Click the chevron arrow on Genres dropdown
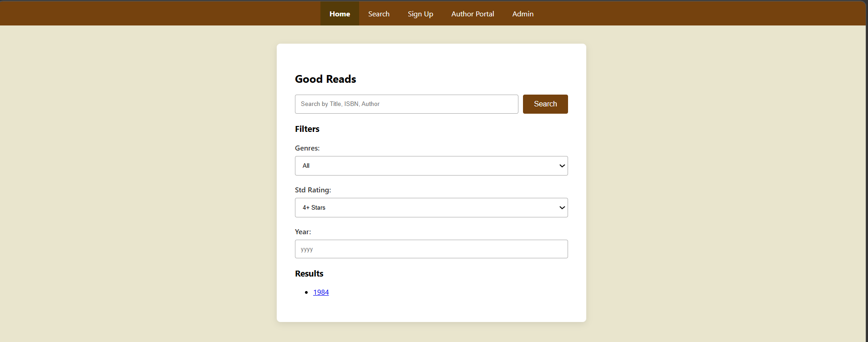Screen dimensions: 868x342 (x=562, y=166)
